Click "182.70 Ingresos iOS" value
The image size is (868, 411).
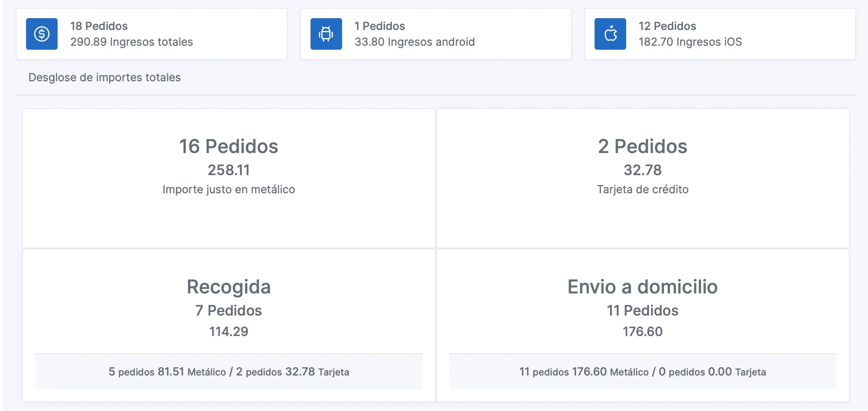(x=690, y=42)
